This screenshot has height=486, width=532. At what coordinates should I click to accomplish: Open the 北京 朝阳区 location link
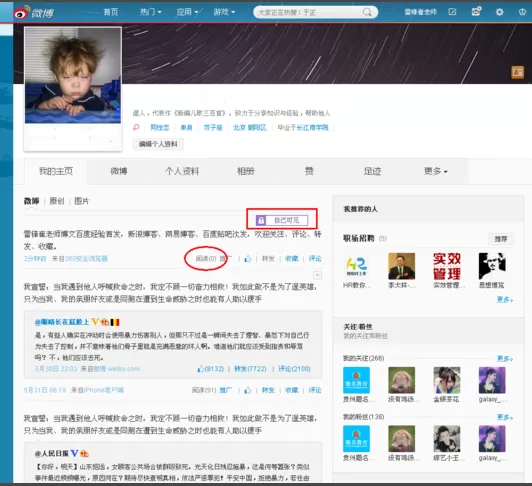point(250,128)
